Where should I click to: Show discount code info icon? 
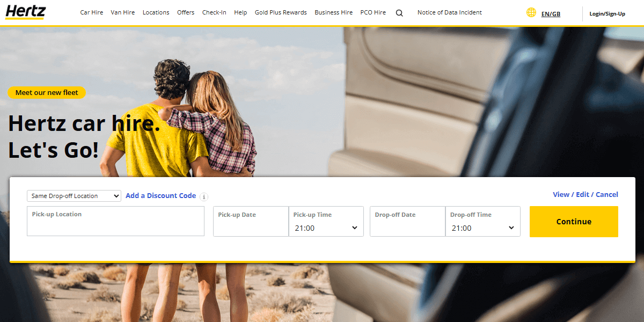coord(204,197)
